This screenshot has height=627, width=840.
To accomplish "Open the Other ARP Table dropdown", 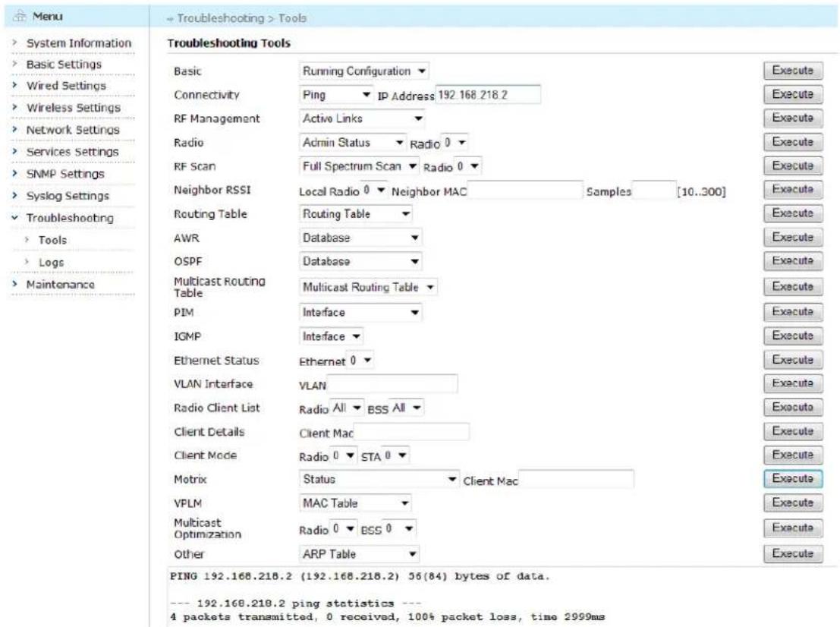I will point(358,554).
